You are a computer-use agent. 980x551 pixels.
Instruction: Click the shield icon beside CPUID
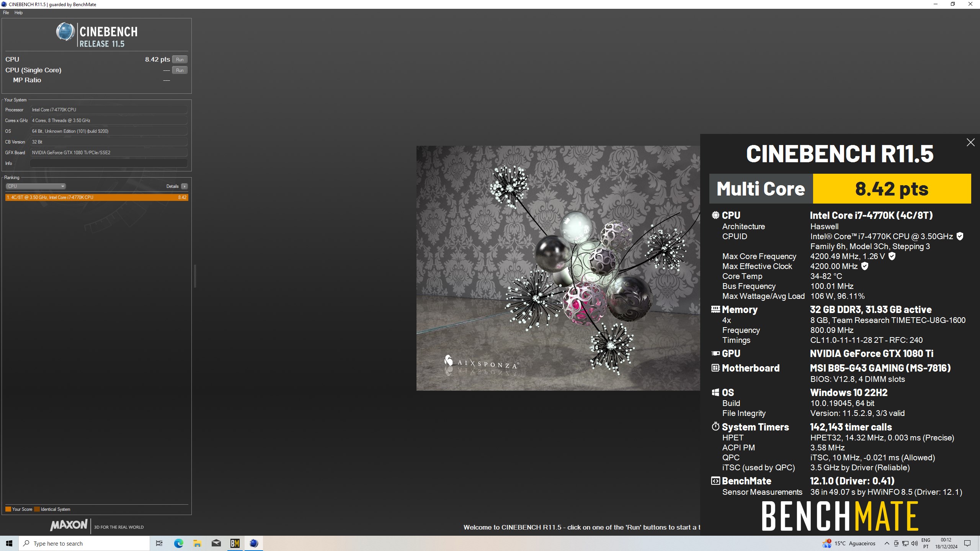(960, 236)
